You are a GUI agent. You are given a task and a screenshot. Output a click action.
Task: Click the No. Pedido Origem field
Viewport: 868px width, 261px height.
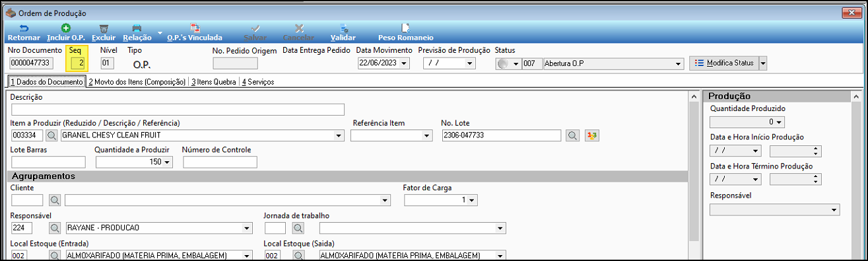click(235, 63)
